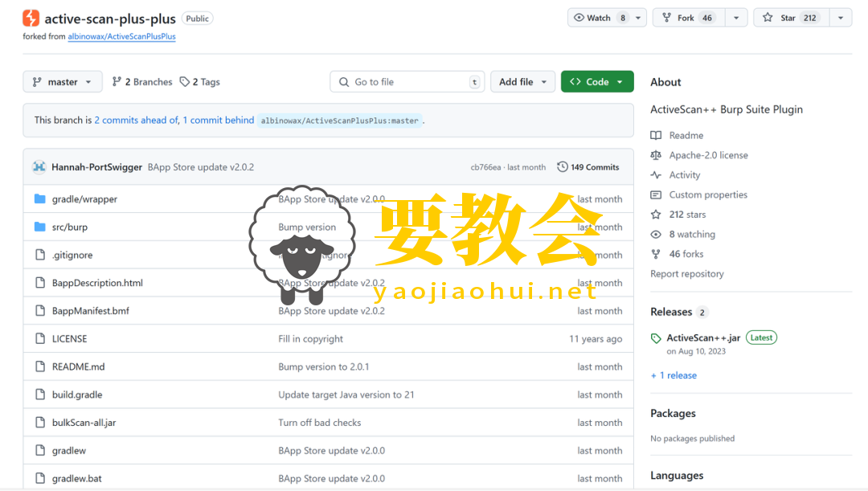Open the bulkScan-all.jar file

[x=84, y=423]
